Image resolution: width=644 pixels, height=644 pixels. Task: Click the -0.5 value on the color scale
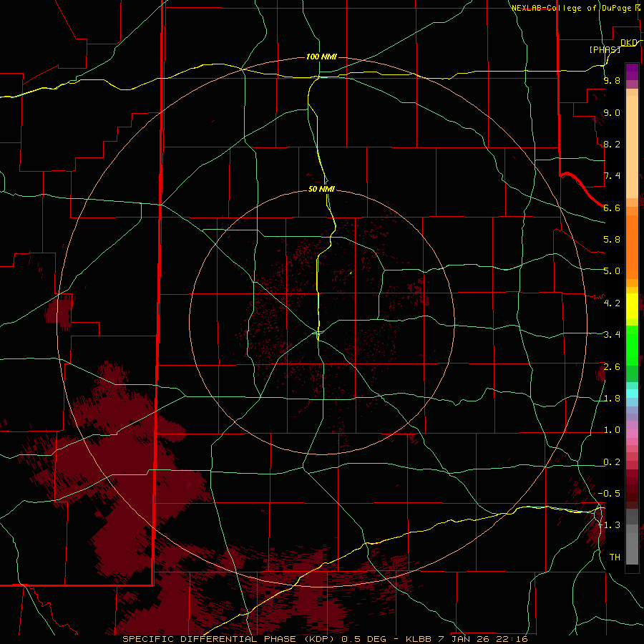pos(610,494)
